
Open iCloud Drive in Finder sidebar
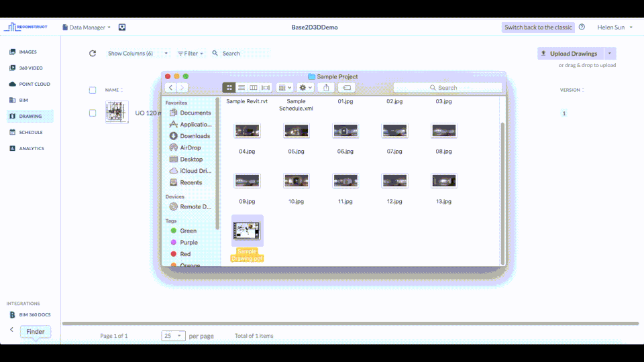[x=191, y=171]
